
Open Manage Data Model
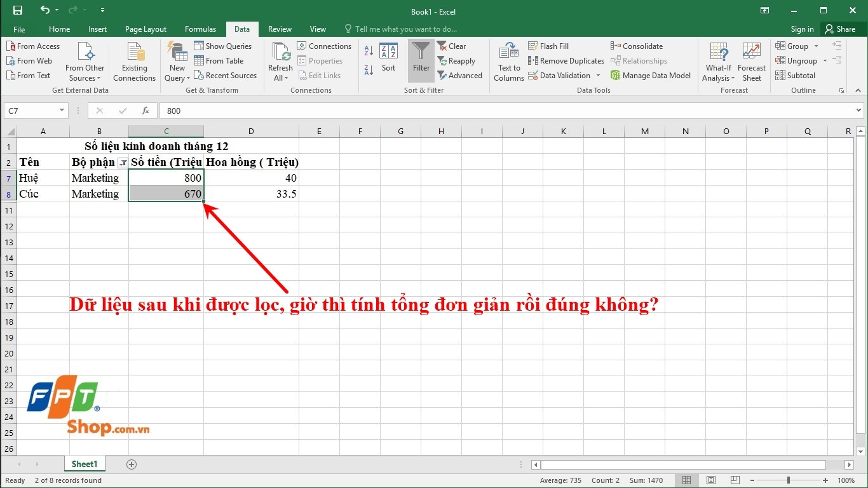click(x=651, y=76)
